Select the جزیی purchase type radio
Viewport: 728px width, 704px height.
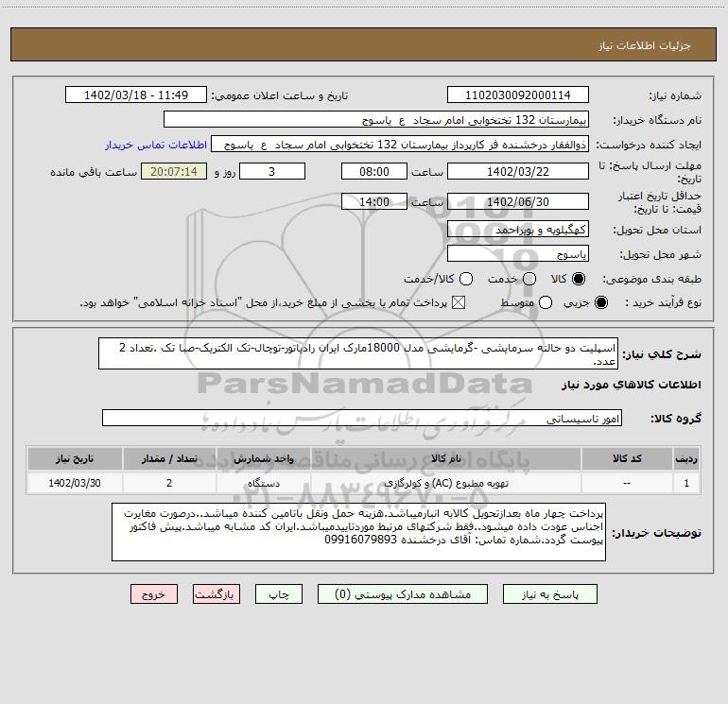[x=601, y=302]
